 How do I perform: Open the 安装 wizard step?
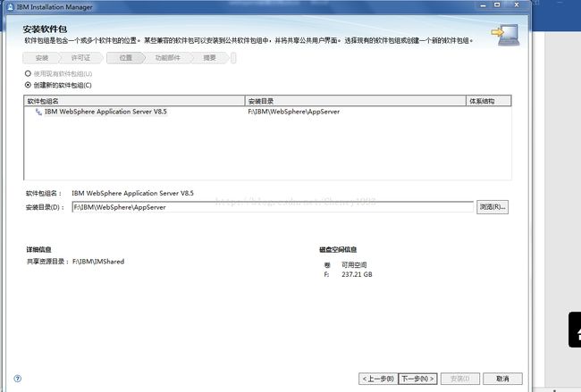tap(41, 58)
